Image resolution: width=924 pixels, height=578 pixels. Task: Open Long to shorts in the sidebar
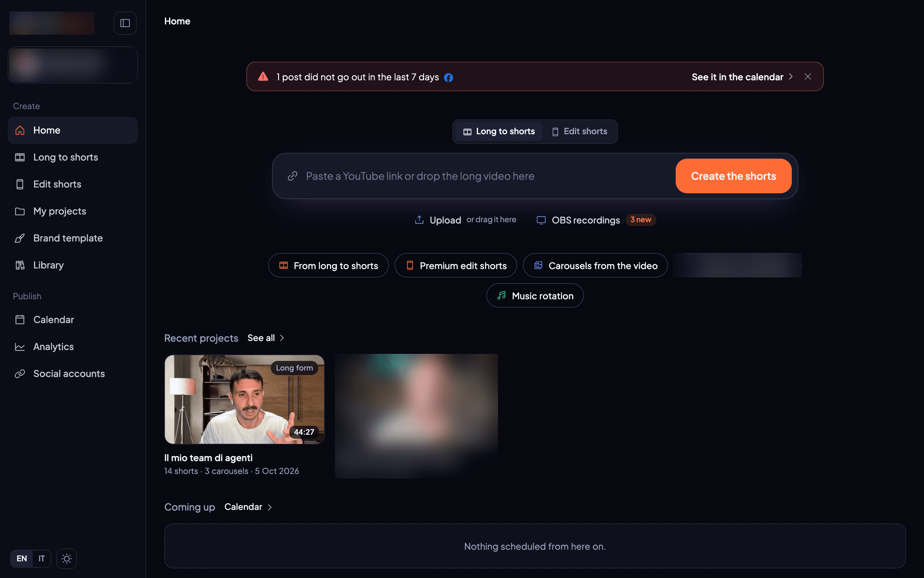pyautogui.click(x=73, y=157)
